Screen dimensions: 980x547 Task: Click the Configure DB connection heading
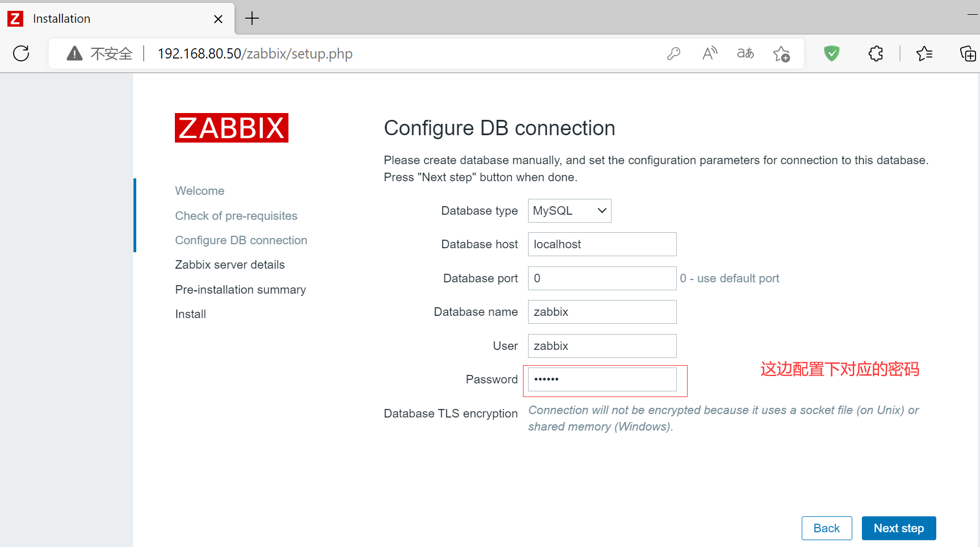point(500,128)
